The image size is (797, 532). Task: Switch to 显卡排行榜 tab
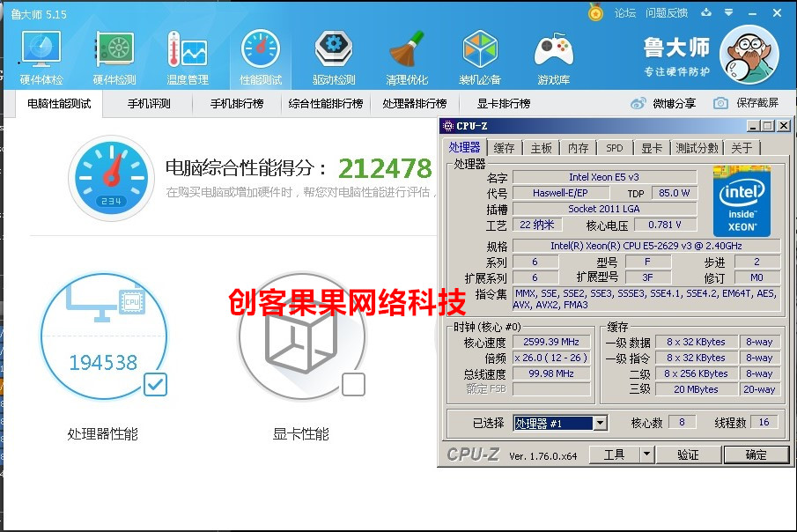pyautogui.click(x=504, y=104)
